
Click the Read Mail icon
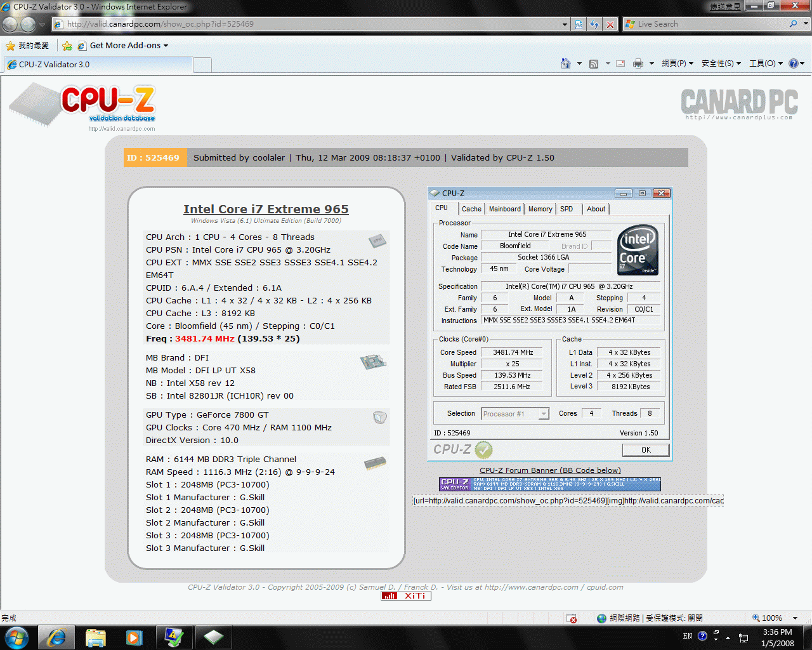(x=620, y=63)
